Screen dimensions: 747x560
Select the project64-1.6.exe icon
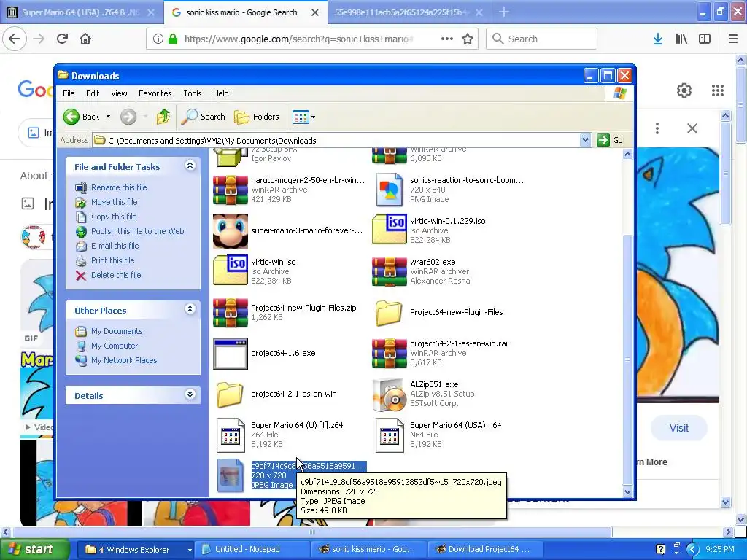click(x=230, y=354)
